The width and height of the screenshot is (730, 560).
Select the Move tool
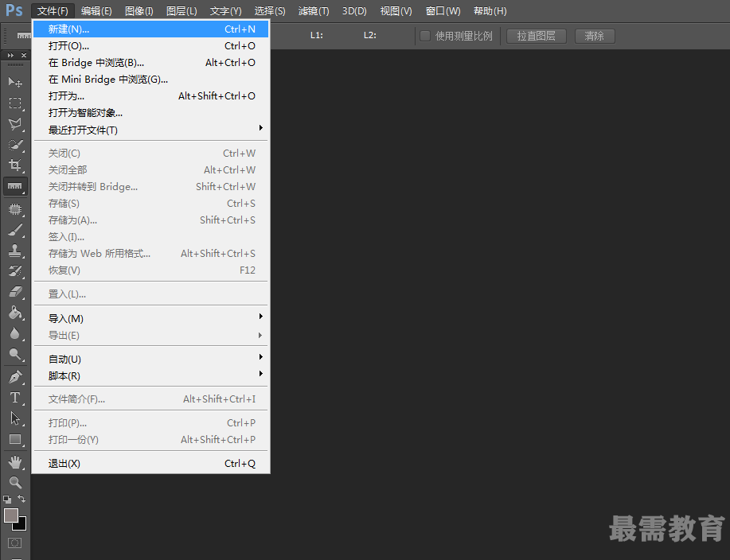click(x=15, y=82)
